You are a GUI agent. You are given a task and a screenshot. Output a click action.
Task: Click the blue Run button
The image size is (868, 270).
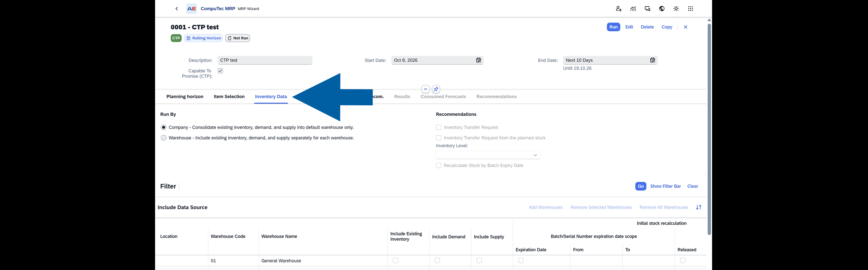click(x=614, y=27)
